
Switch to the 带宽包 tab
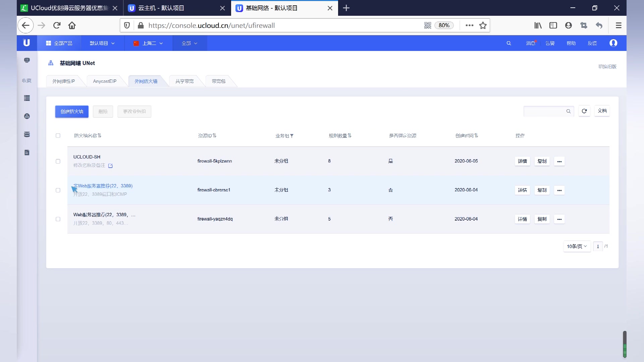coord(219,81)
